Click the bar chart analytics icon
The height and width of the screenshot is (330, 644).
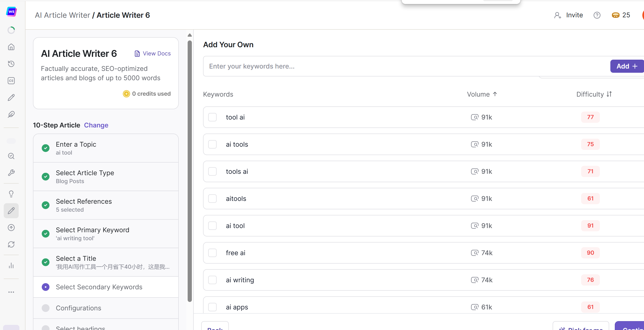11,265
